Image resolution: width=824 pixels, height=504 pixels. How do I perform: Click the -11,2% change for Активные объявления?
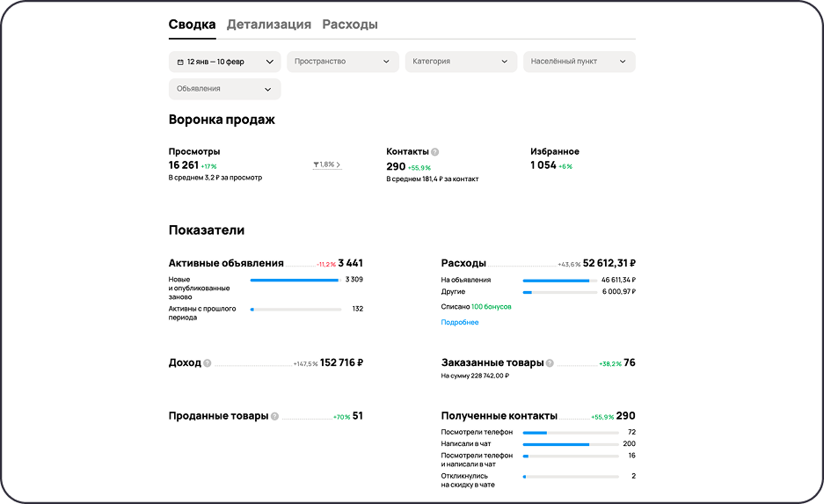tap(325, 265)
